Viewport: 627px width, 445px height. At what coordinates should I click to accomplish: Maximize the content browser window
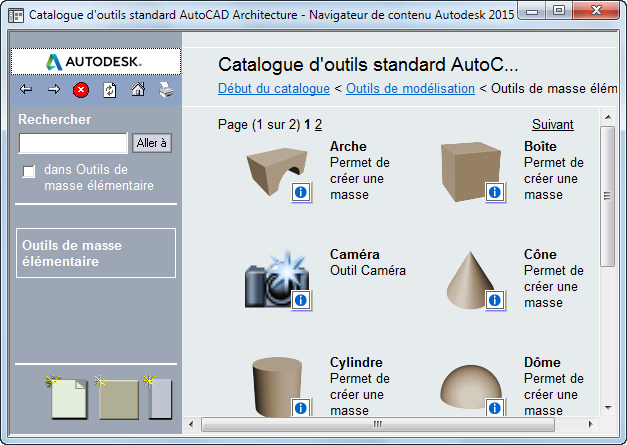pos(558,11)
